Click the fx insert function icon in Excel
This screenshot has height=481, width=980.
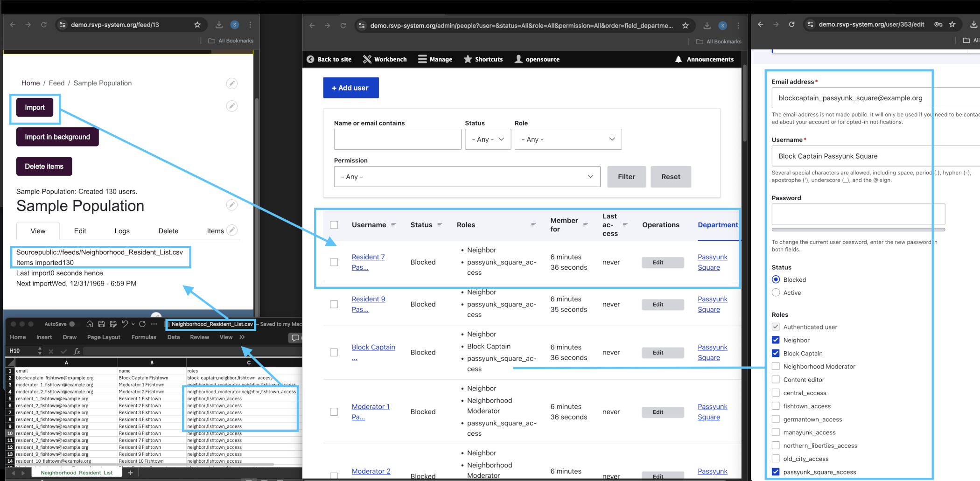[x=77, y=351]
